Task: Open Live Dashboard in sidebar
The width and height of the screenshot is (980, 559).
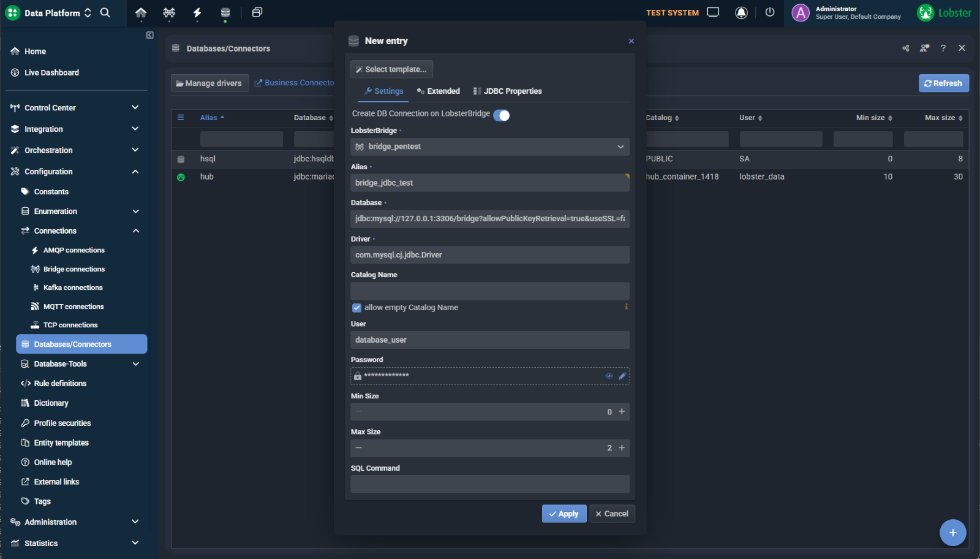Action: point(51,73)
